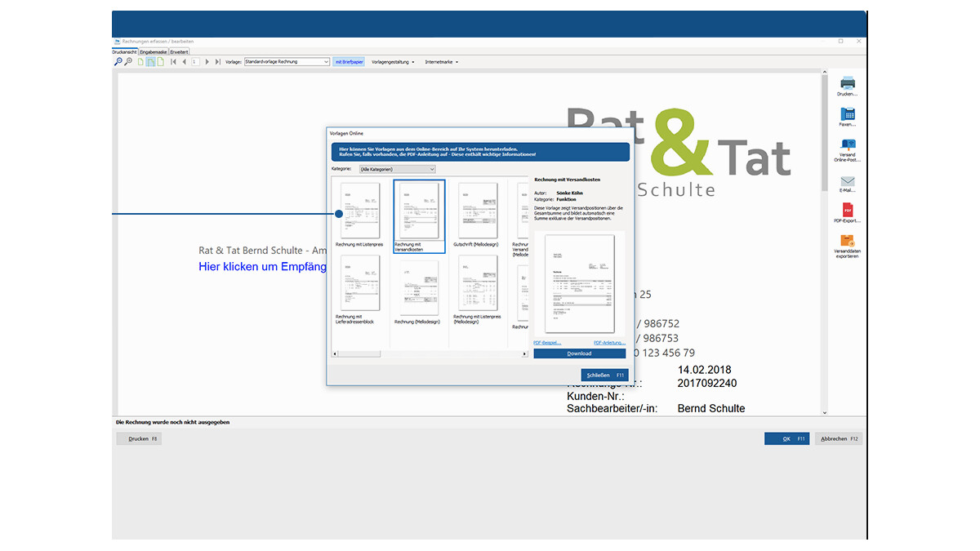Select the third page view icon
This screenshot has height=551, width=980.
(161, 62)
